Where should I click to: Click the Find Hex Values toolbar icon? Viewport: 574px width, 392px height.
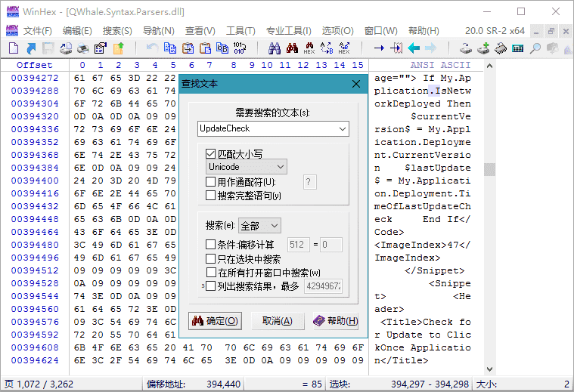pos(309,48)
